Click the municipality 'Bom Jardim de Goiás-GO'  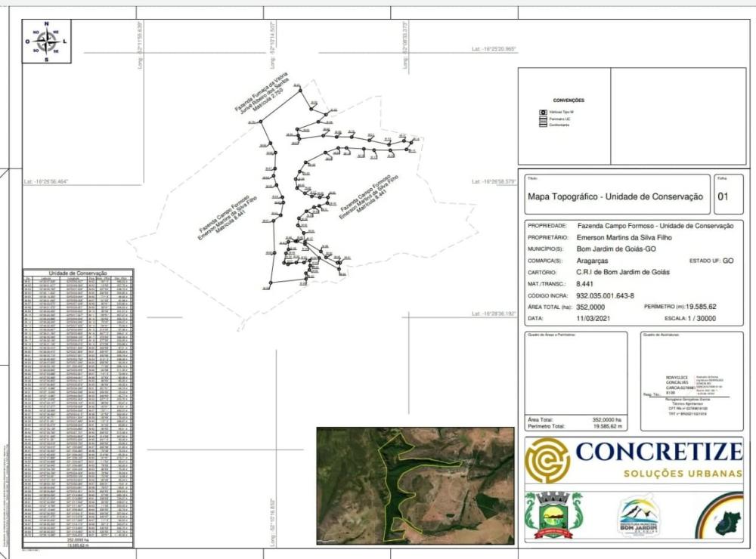pos(616,249)
